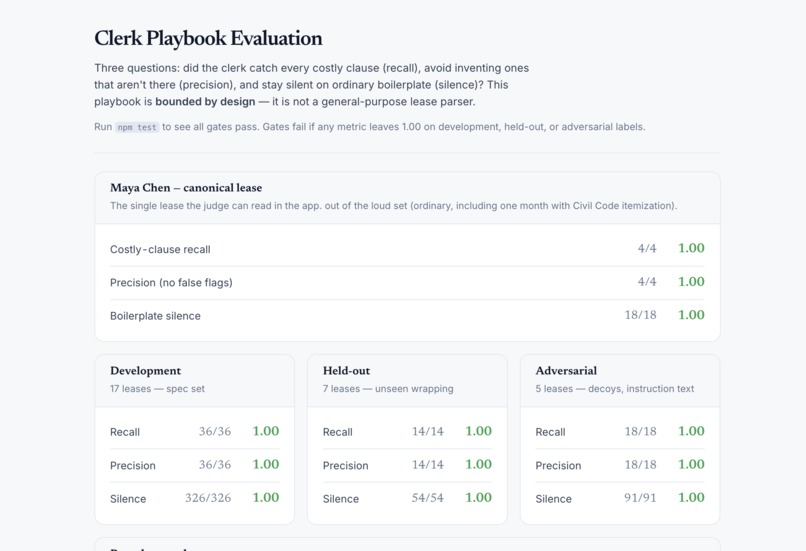The image size is (806, 551).
Task: Click the 'Maya Chen – canonical lease' title
Action: point(186,188)
